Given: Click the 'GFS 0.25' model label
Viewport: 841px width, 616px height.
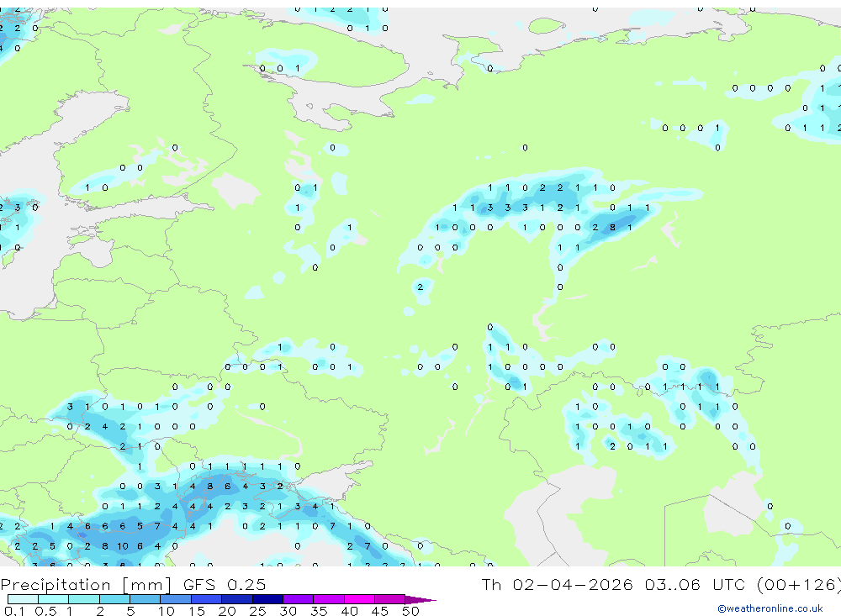Looking at the screenshot, I should [x=225, y=584].
